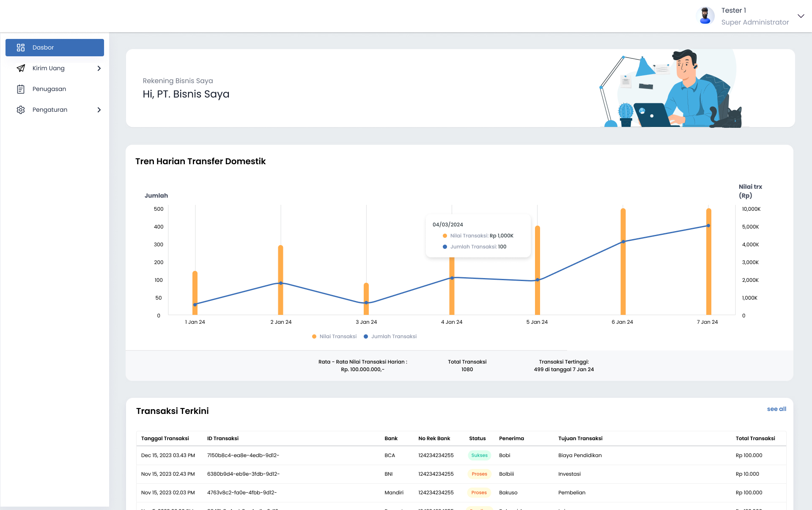The height and width of the screenshot is (510, 812).
Task: Click the Penugasan clipboard icon
Action: [x=21, y=89]
